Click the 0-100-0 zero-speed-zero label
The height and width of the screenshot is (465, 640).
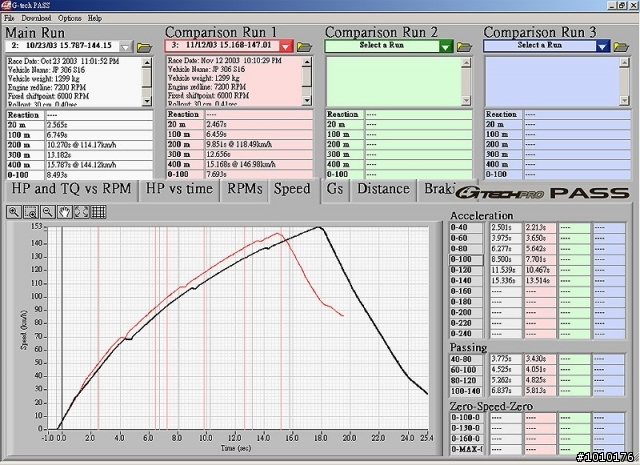coord(466,418)
